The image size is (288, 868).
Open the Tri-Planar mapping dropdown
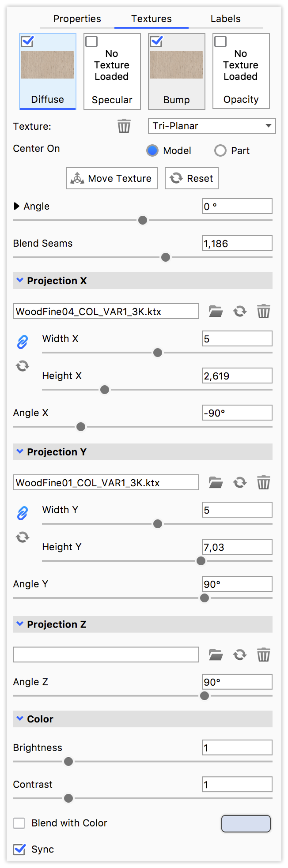[x=212, y=126]
